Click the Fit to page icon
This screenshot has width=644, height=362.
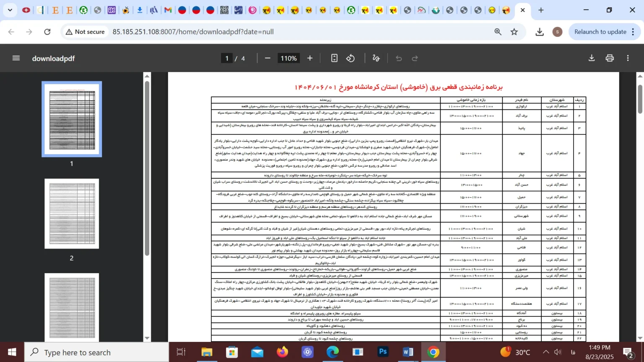pyautogui.click(x=334, y=58)
